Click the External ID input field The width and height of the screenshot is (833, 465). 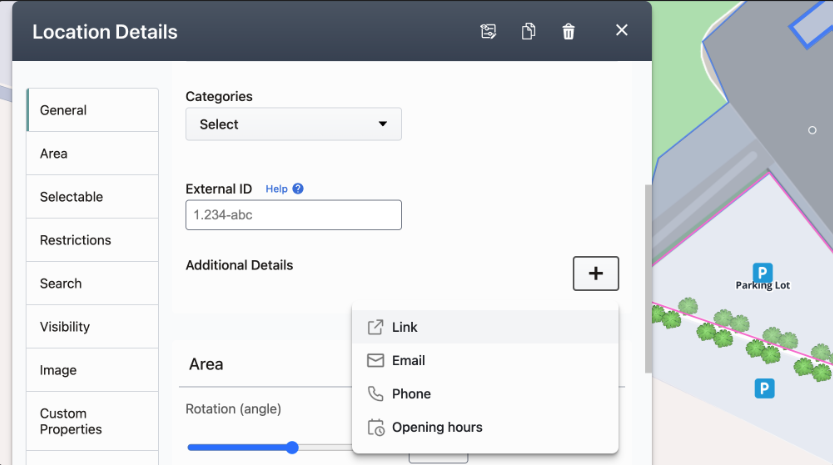(x=293, y=215)
